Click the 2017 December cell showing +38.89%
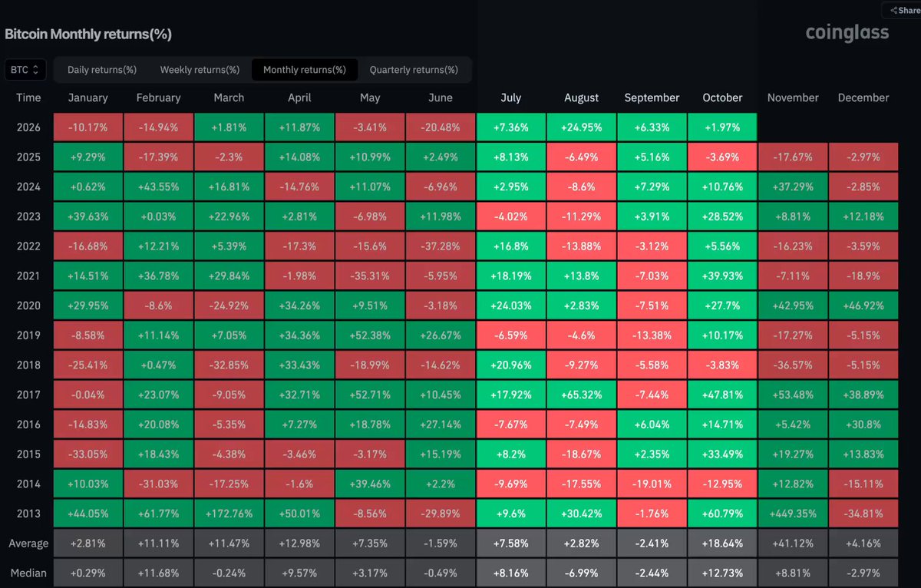 863,395
